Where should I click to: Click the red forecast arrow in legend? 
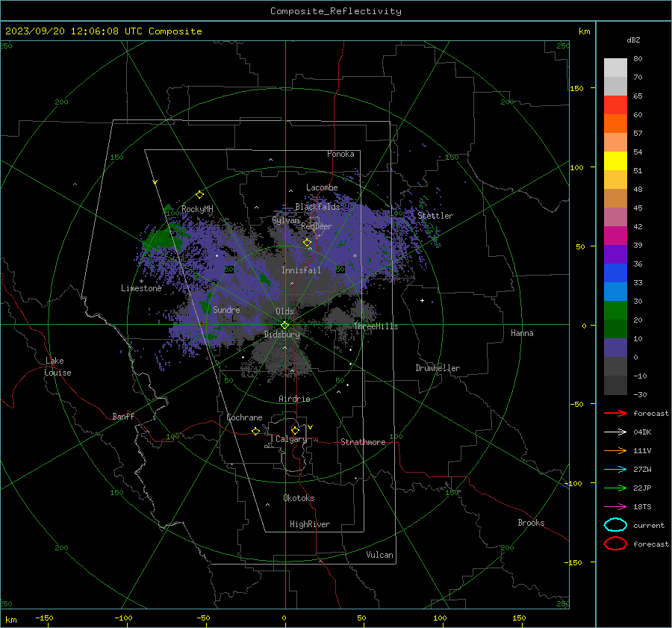click(x=616, y=413)
